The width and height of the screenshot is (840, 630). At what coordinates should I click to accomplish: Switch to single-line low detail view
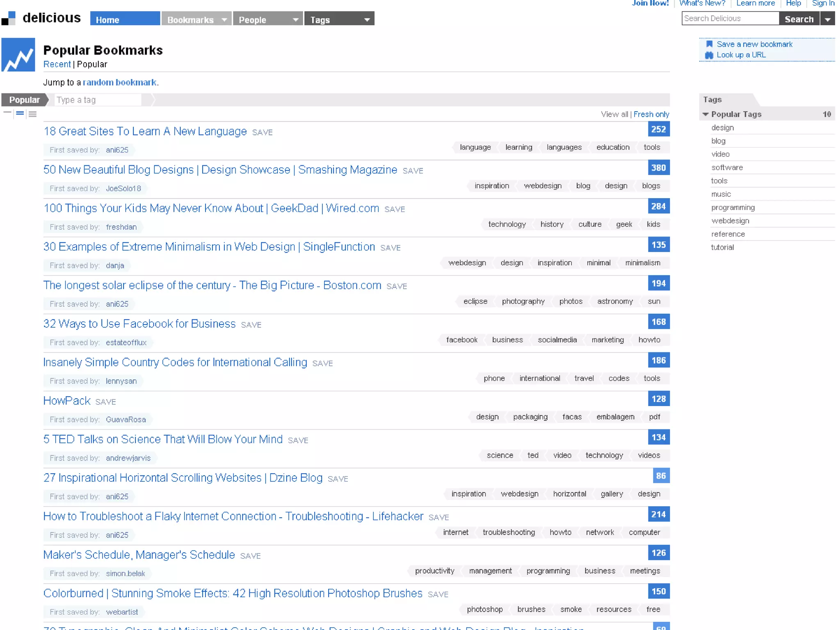(7, 112)
